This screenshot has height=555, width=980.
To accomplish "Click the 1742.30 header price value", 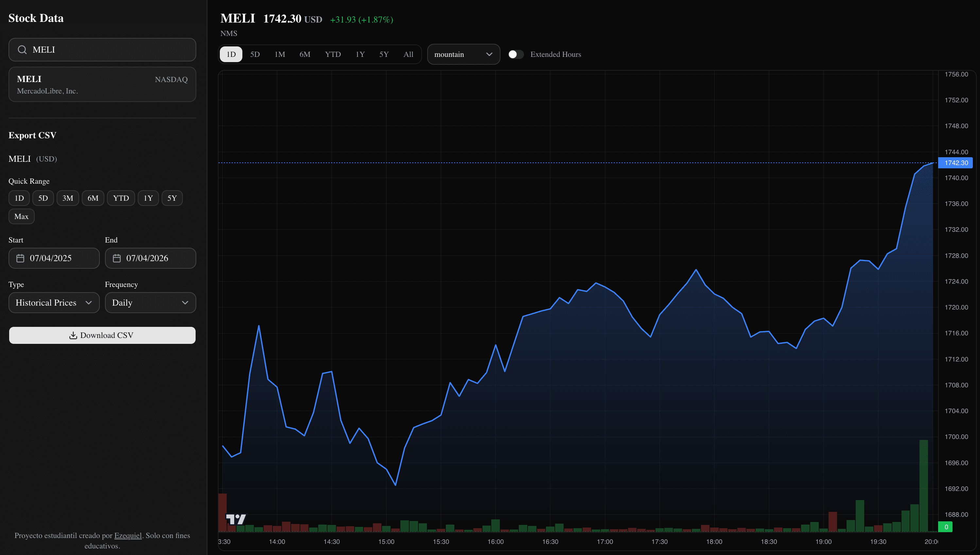I will tap(282, 19).
